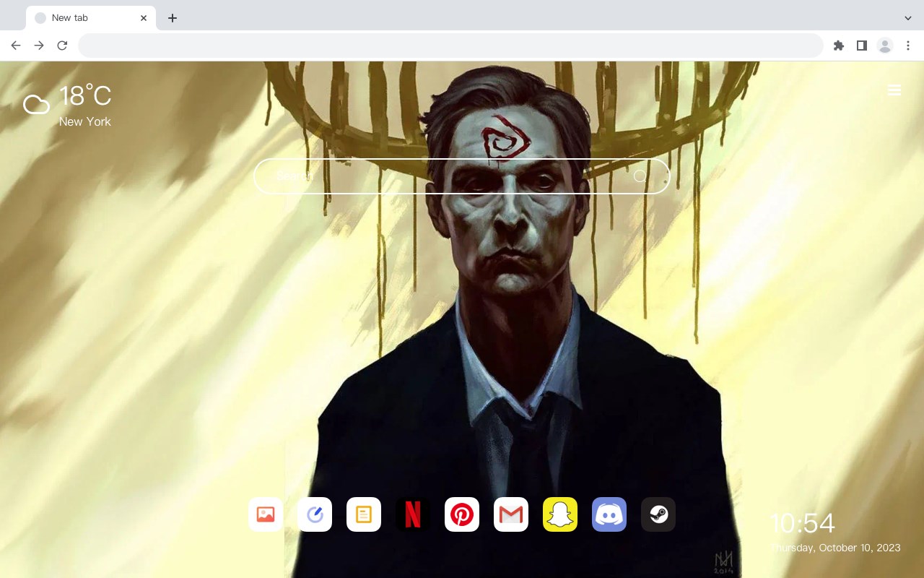This screenshot has height=578, width=924.
Task: Open the Chrome profile avatar
Action: pyautogui.click(x=885, y=46)
